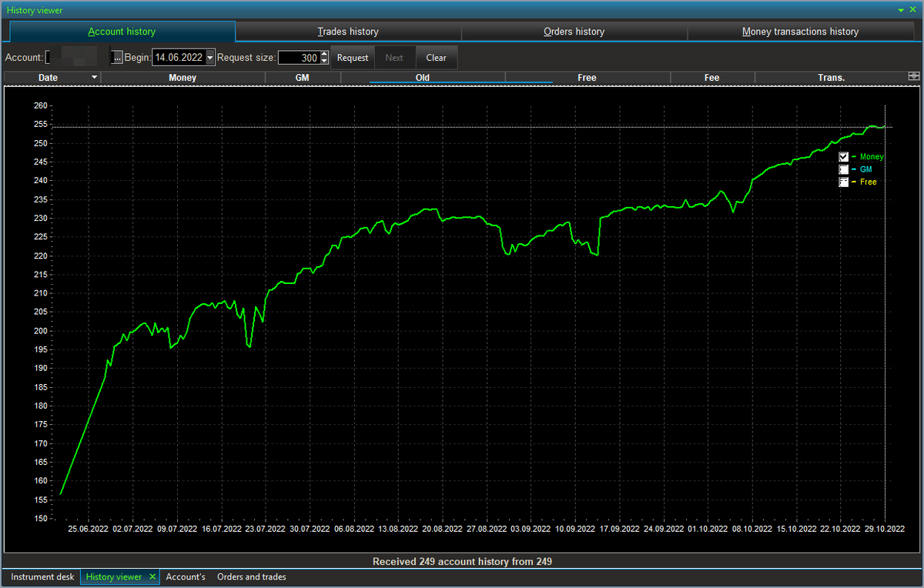Open the Orders and trades bottom tab
This screenshot has height=588, width=924.
tap(252, 576)
